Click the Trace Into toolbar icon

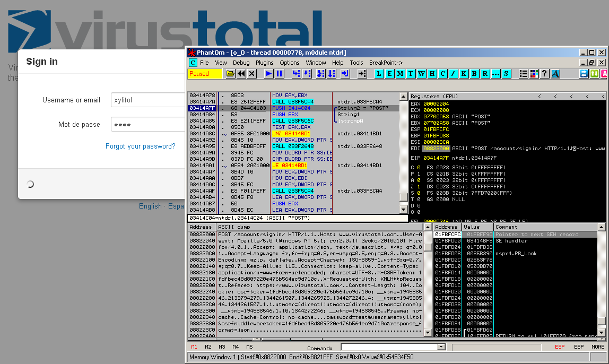pyautogui.click(x=321, y=74)
